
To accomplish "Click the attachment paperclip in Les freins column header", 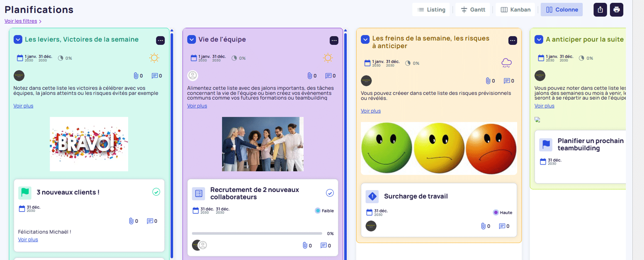I will click(x=488, y=81).
